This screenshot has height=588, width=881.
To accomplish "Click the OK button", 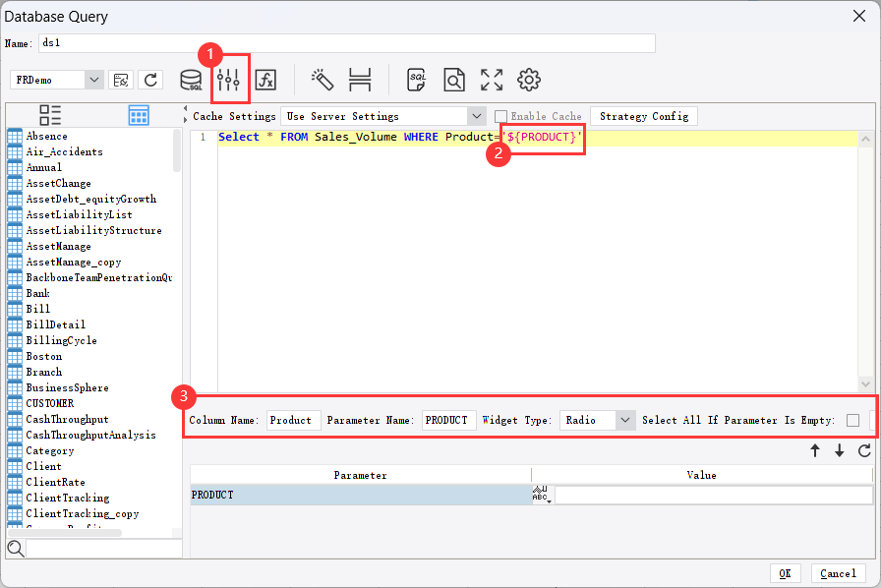I will tap(786, 573).
